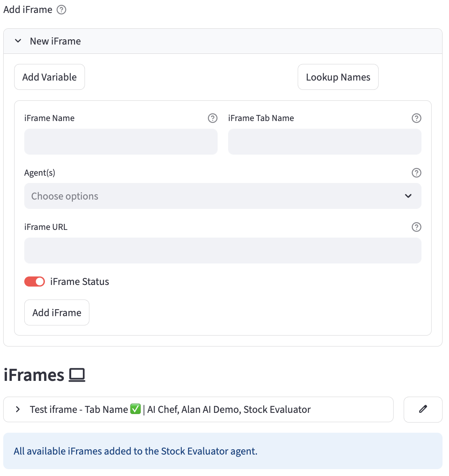Click the Lookup Names button

pyautogui.click(x=338, y=77)
